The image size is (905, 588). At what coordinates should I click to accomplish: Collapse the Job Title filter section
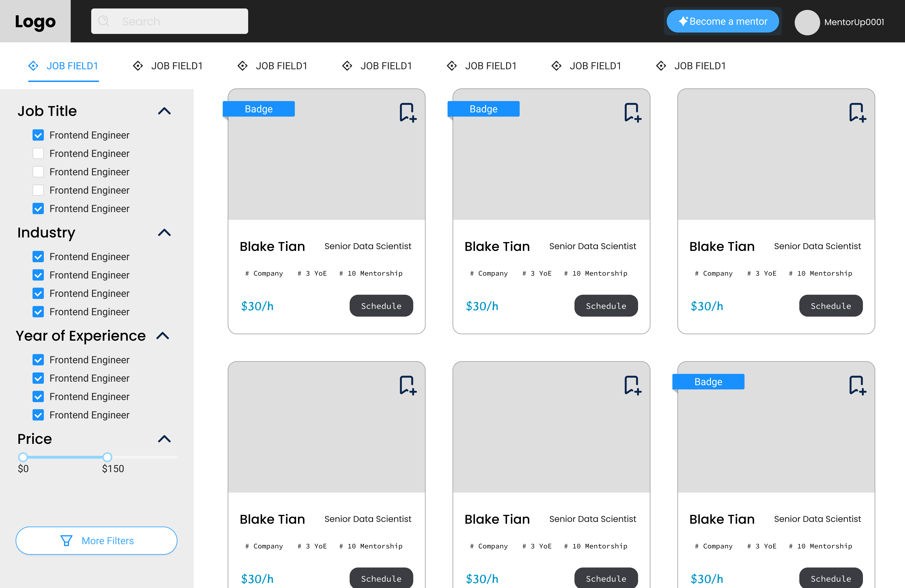[164, 111]
